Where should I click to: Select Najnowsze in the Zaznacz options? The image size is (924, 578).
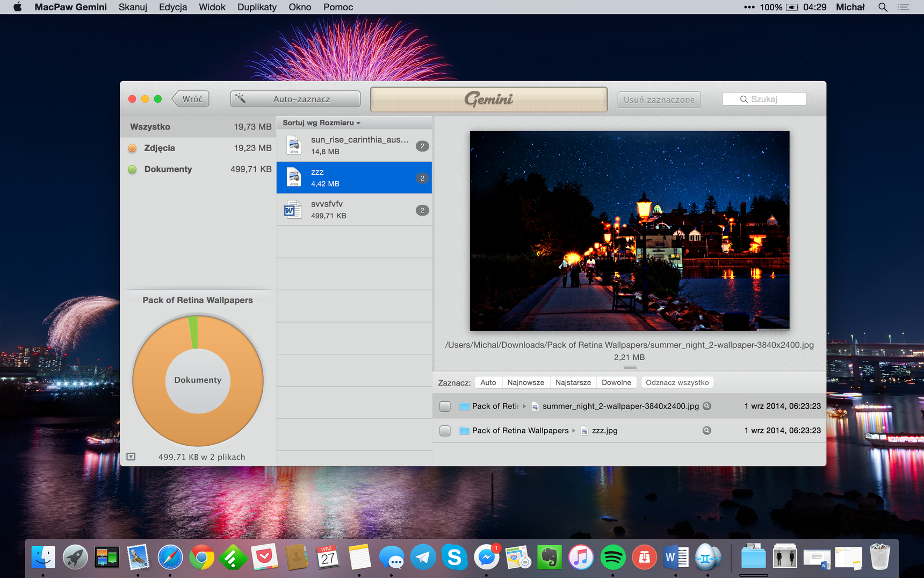525,382
